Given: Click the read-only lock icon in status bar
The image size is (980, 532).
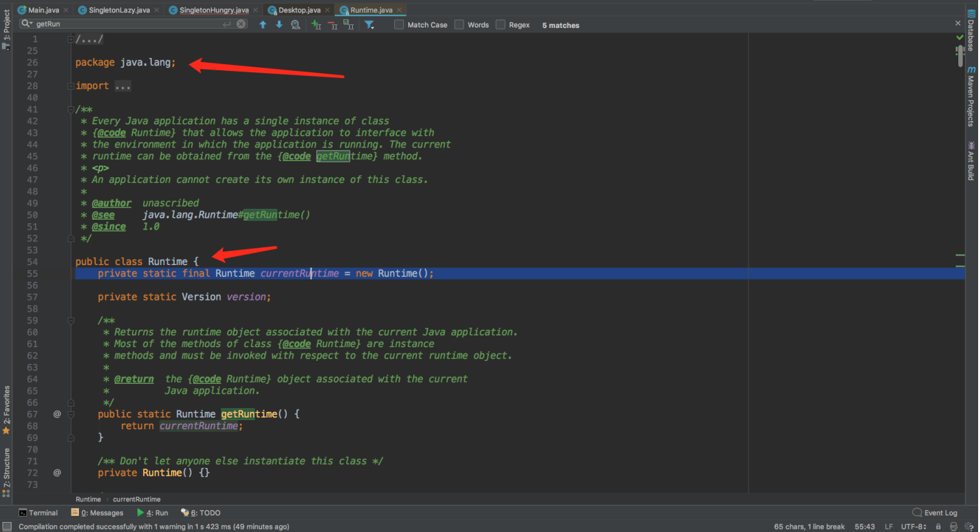Looking at the screenshot, I should pyautogui.click(x=938, y=526).
